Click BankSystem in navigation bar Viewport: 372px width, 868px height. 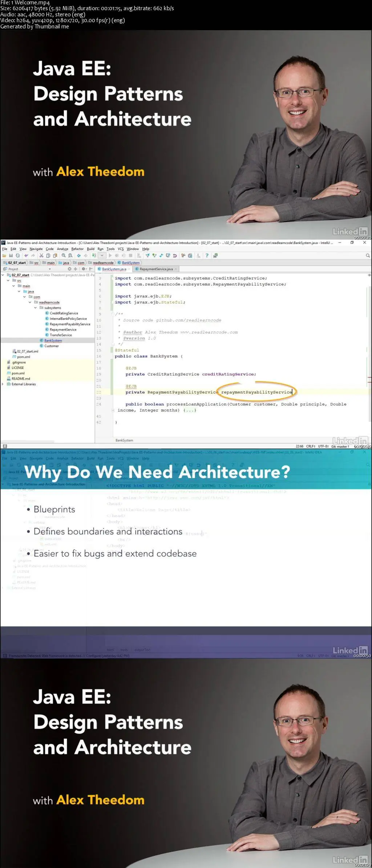click(x=129, y=263)
